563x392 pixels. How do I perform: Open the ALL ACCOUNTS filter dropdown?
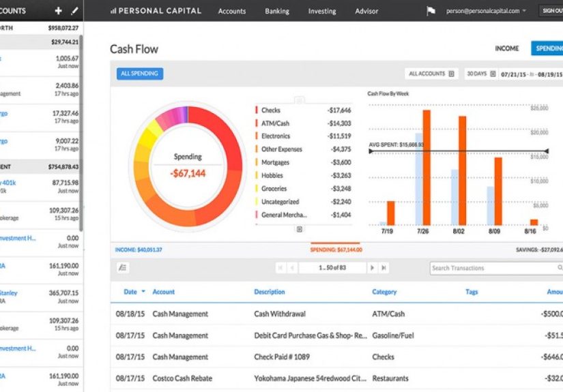point(431,74)
